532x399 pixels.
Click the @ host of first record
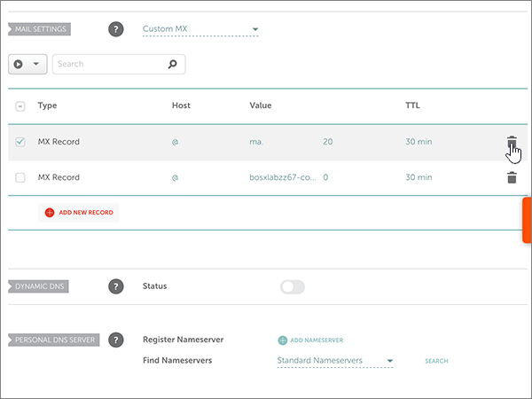(175, 142)
